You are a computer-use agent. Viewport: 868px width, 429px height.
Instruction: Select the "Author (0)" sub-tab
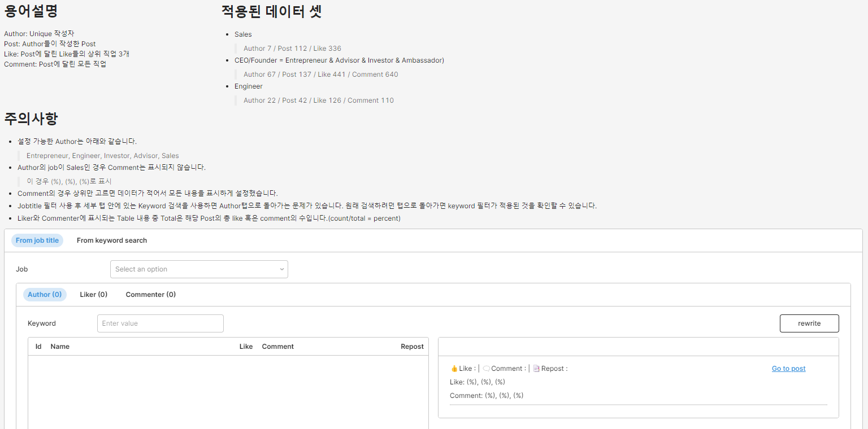click(x=45, y=295)
